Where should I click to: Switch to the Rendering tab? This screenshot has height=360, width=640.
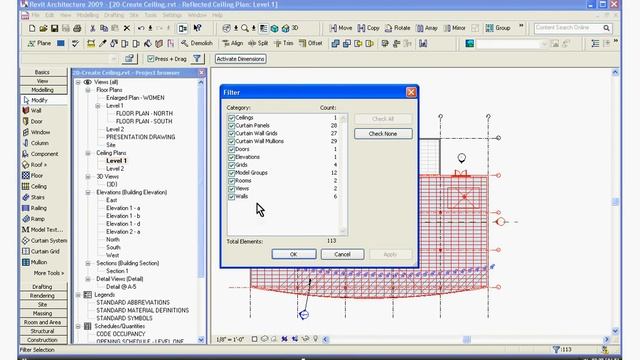coord(43,296)
